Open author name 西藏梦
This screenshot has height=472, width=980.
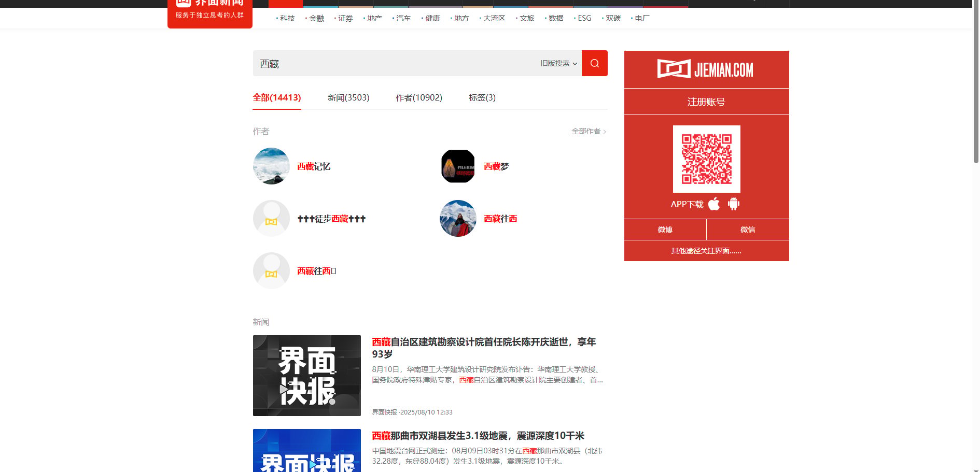496,166
